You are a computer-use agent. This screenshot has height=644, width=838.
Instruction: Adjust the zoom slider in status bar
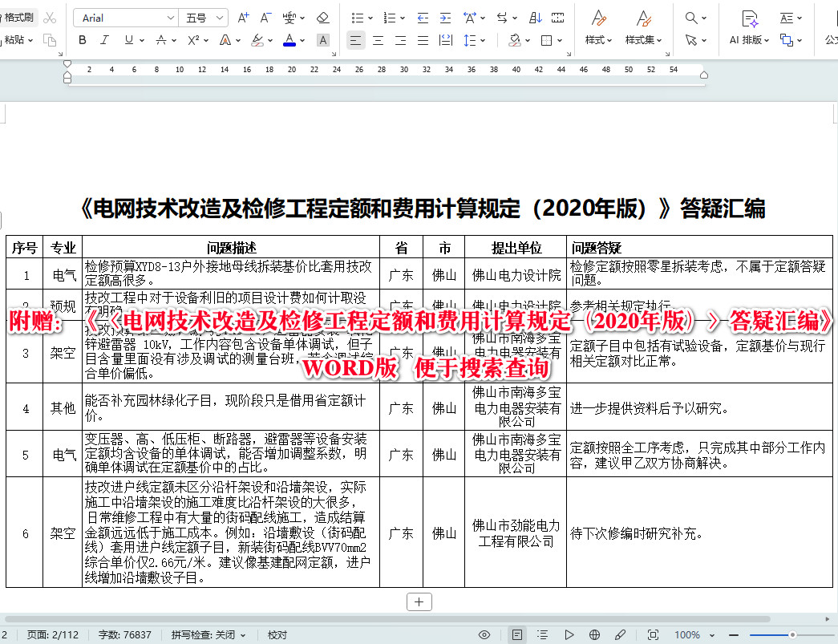793,635
